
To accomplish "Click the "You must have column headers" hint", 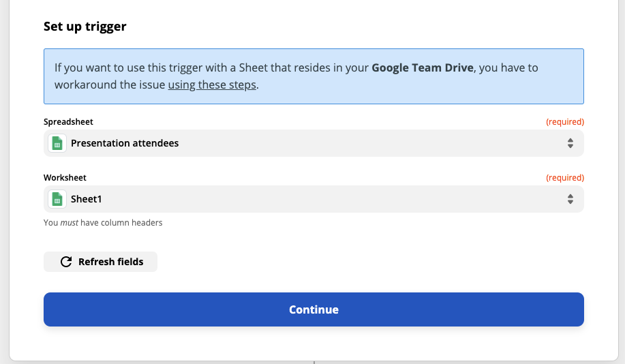I will [x=103, y=222].
